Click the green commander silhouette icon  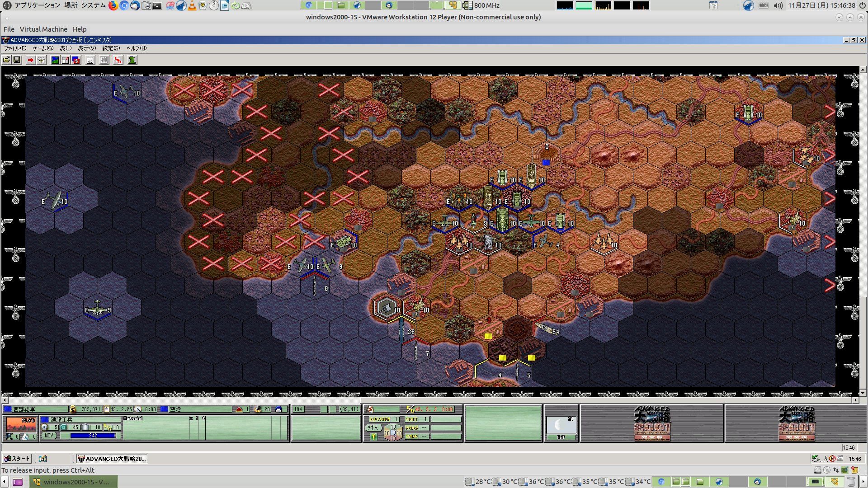tap(132, 60)
